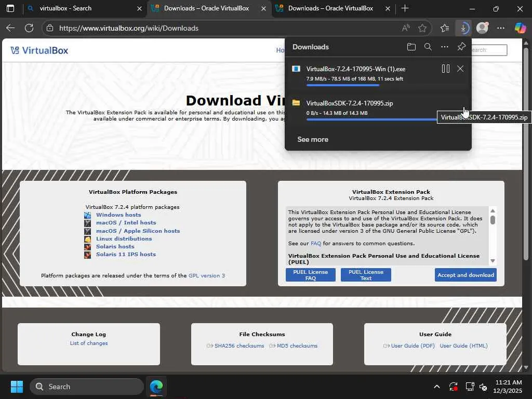Open the macOS / Intel hosts link
Screen dimensions: 532x399
point(126,222)
